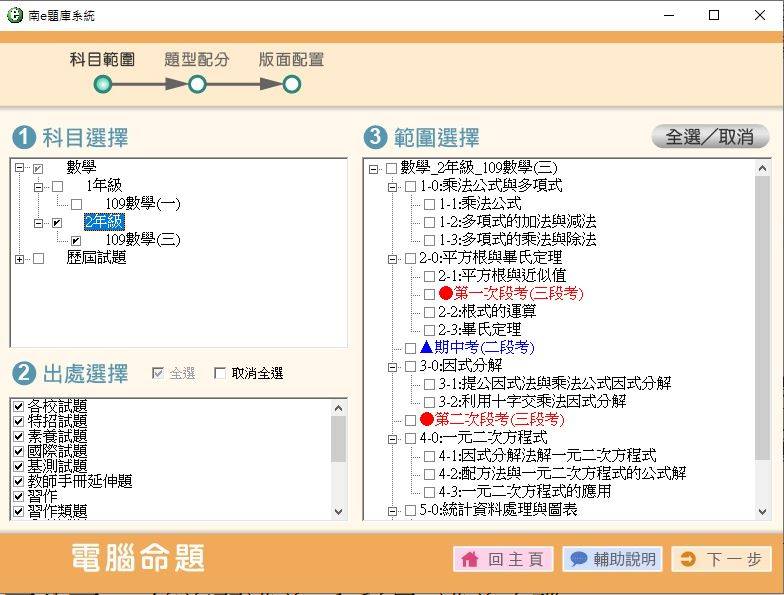Toggle the 習作 checkbox
Screen dimensions: 784x595
point(18,496)
